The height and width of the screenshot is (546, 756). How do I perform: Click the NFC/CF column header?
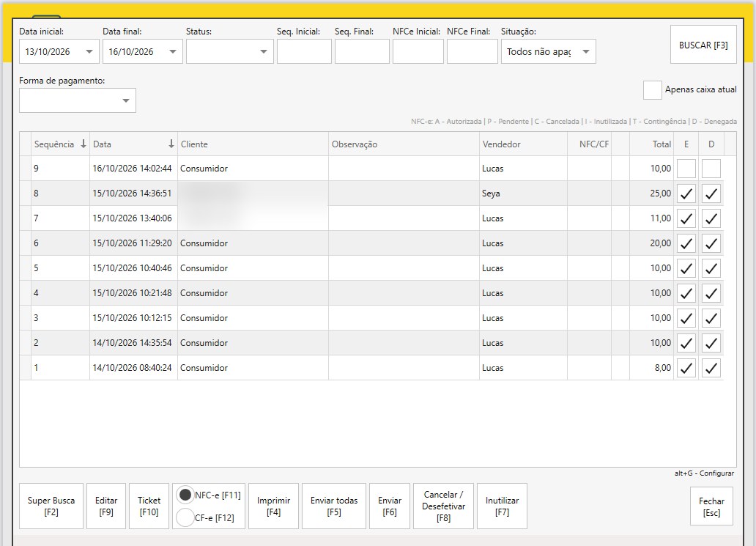pyautogui.click(x=589, y=144)
